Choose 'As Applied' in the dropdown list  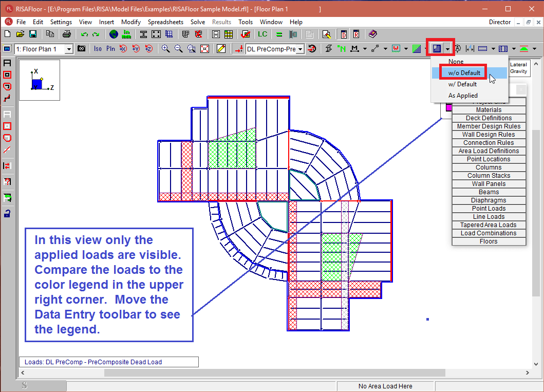(x=463, y=96)
